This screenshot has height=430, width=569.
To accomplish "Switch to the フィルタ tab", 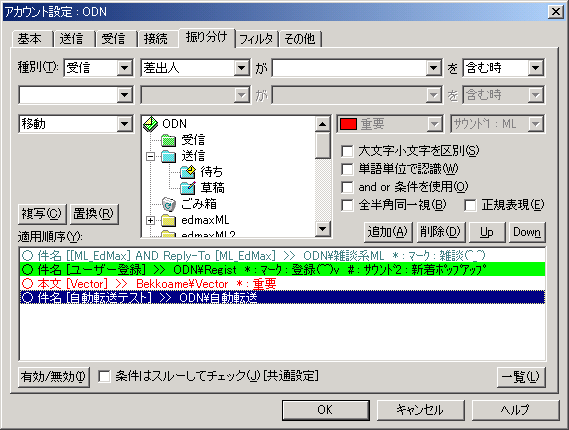I will tap(256, 39).
